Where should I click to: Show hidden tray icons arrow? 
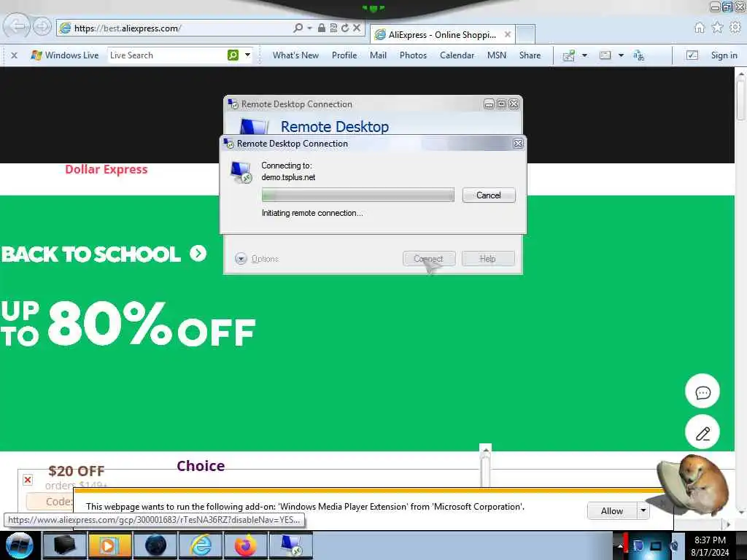click(620, 546)
